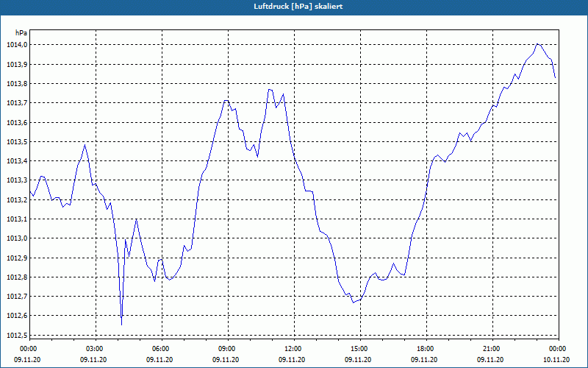Click the 10.11.20 date label
This screenshot has width=588, height=368.
(556, 360)
